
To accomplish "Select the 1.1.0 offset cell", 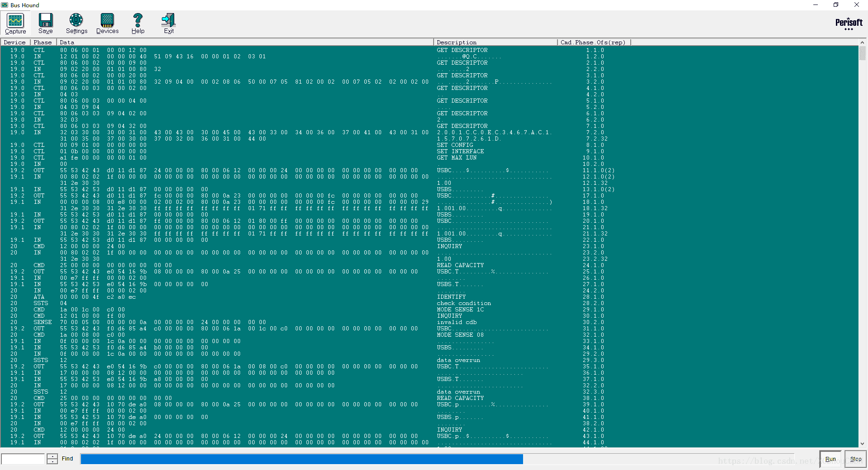I will click(595, 50).
